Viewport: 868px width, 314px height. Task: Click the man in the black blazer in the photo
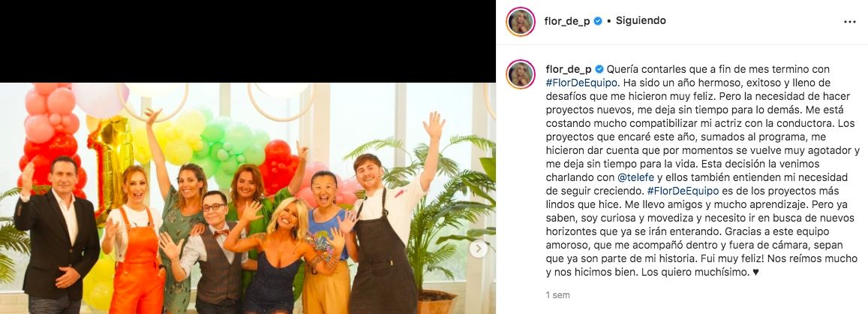(x=55, y=236)
